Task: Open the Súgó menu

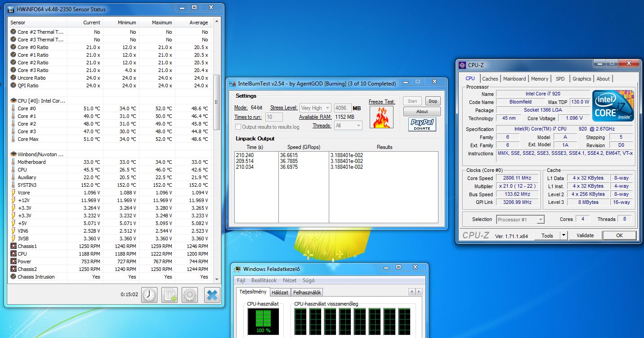Action: 309,280
